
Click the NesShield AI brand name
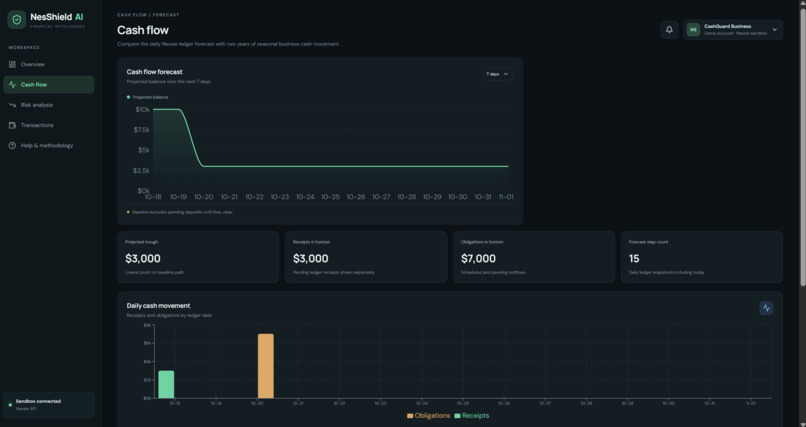click(x=57, y=17)
